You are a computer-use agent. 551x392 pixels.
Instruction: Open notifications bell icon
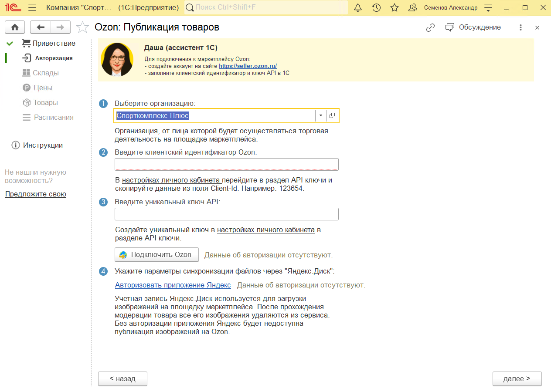click(x=358, y=7)
